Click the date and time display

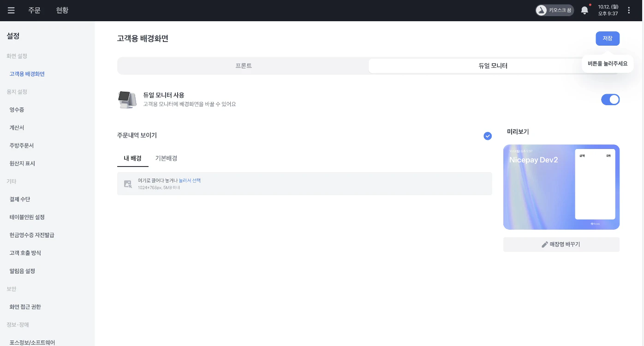click(x=608, y=10)
